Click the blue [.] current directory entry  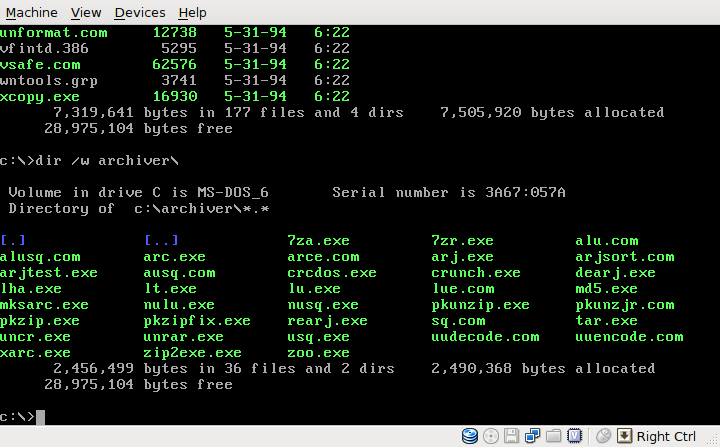(13, 240)
